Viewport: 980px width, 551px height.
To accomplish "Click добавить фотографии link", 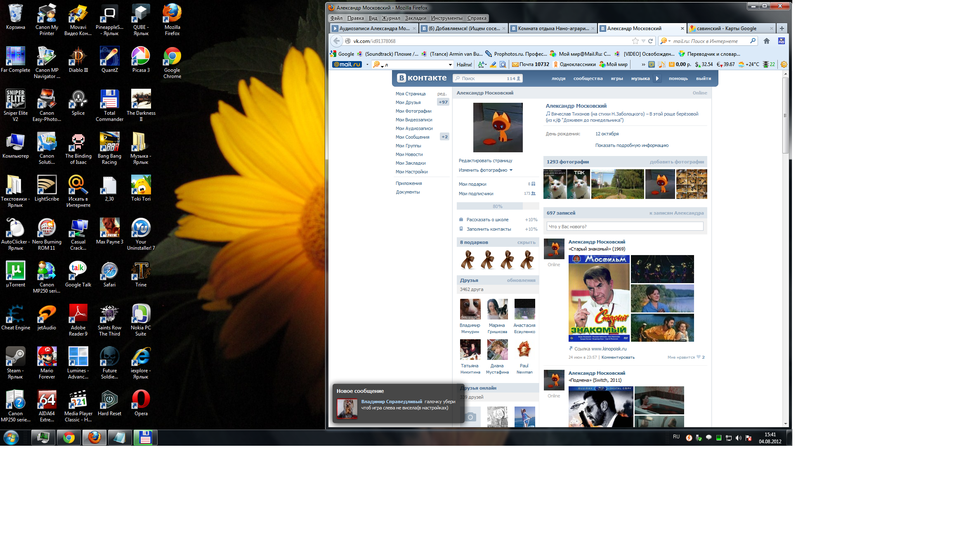I will point(677,162).
